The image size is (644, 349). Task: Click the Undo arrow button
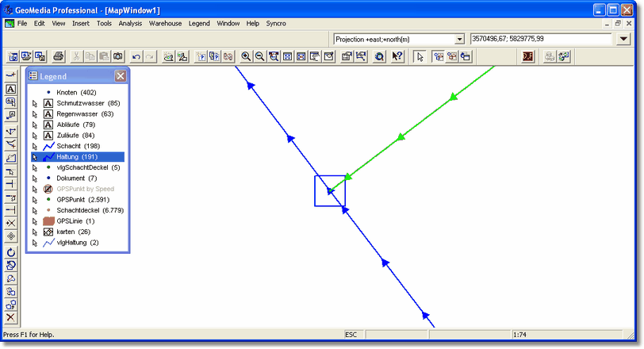[136, 56]
